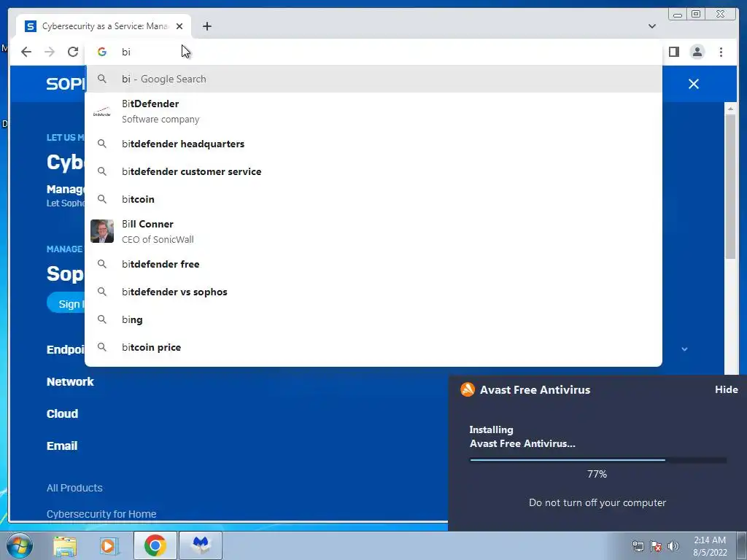The height and width of the screenshot is (560, 747).
Task: Click the BitDefender logo thumbnail
Action: click(x=102, y=112)
